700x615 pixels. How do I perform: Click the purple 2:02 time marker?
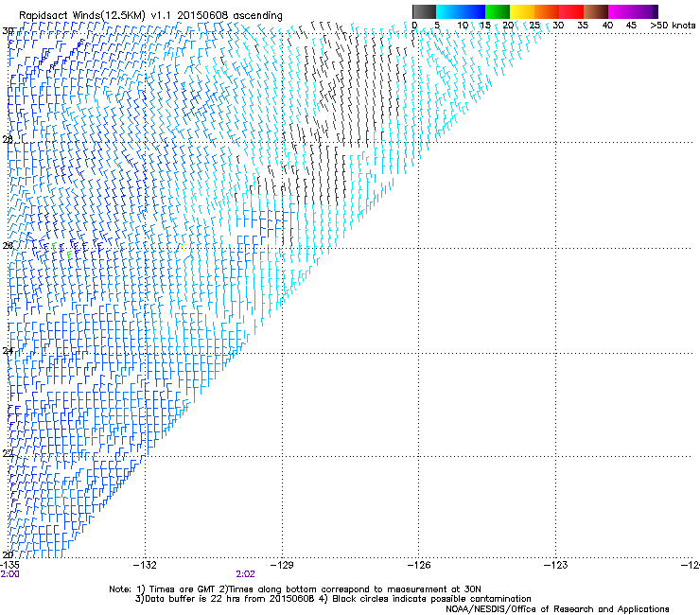[x=245, y=574]
